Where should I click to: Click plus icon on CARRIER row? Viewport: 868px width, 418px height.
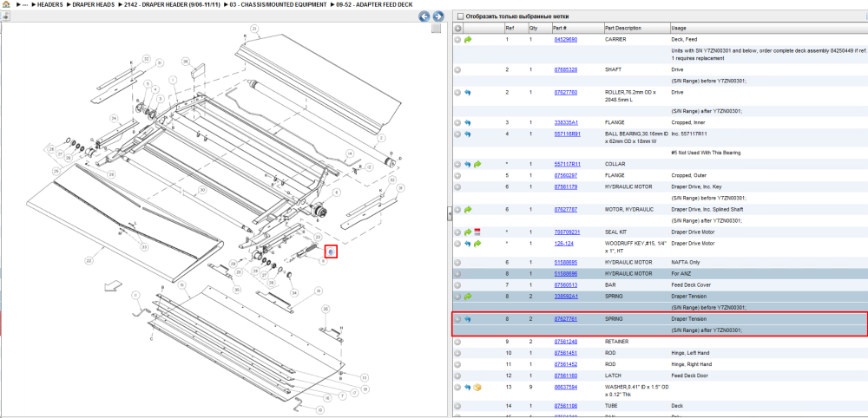pyautogui.click(x=457, y=40)
